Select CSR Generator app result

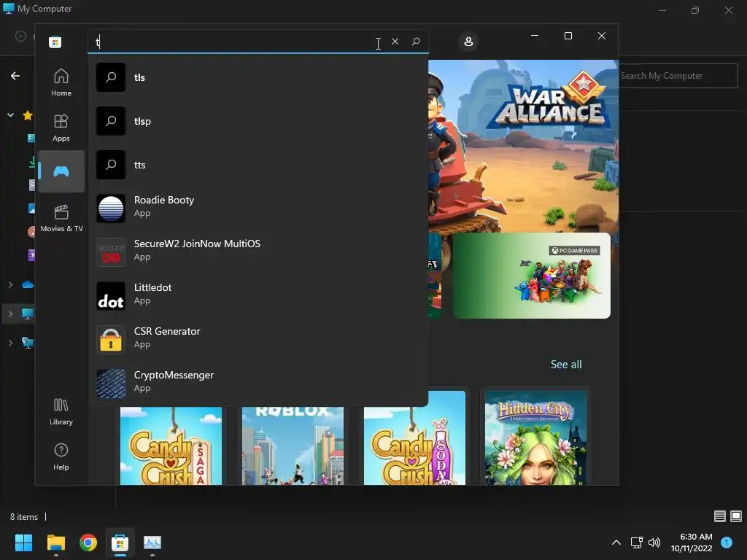click(258, 340)
